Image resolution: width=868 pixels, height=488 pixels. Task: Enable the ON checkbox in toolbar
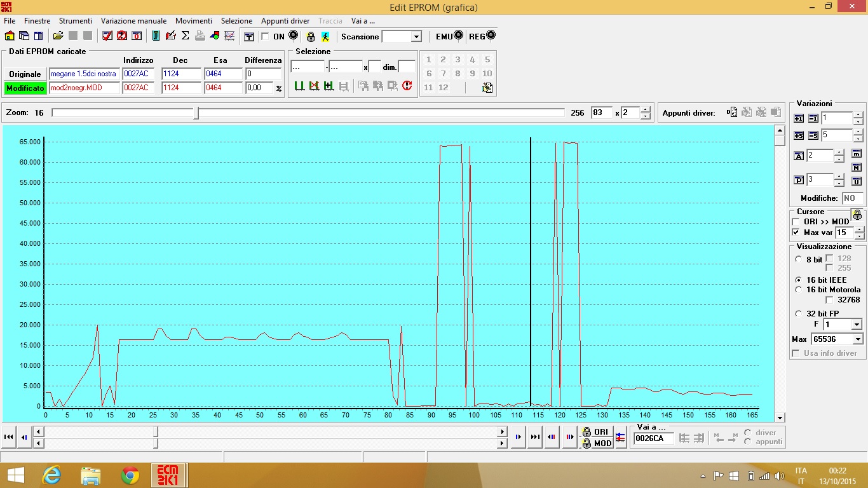pos(265,37)
